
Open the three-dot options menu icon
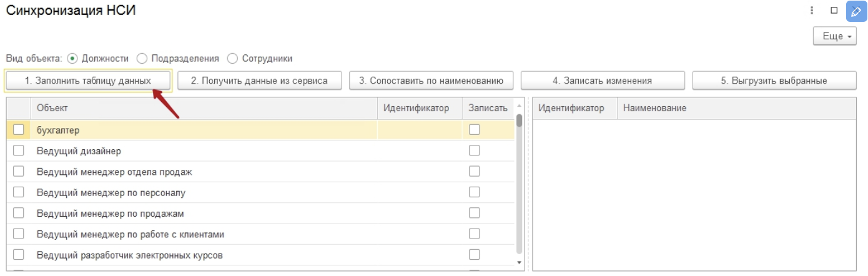tap(812, 11)
